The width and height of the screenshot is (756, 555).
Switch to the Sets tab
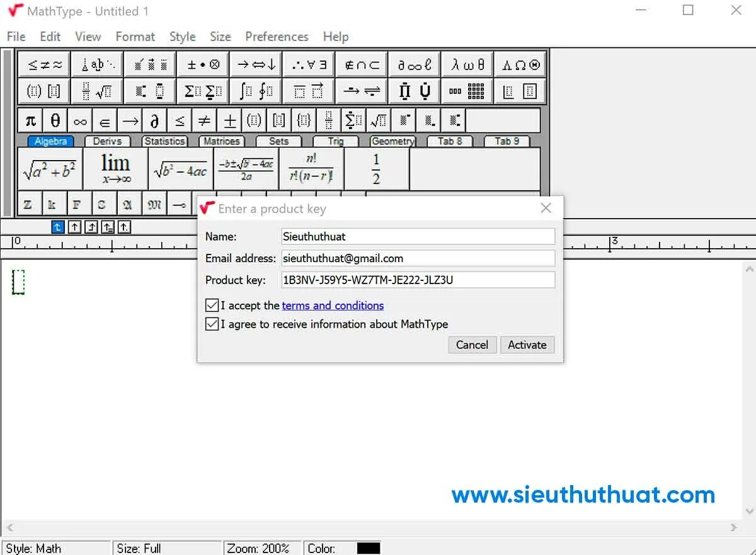278,141
